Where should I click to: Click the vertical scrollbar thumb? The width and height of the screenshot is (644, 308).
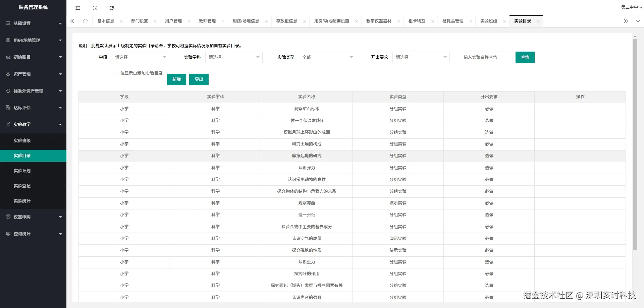[x=635, y=144]
